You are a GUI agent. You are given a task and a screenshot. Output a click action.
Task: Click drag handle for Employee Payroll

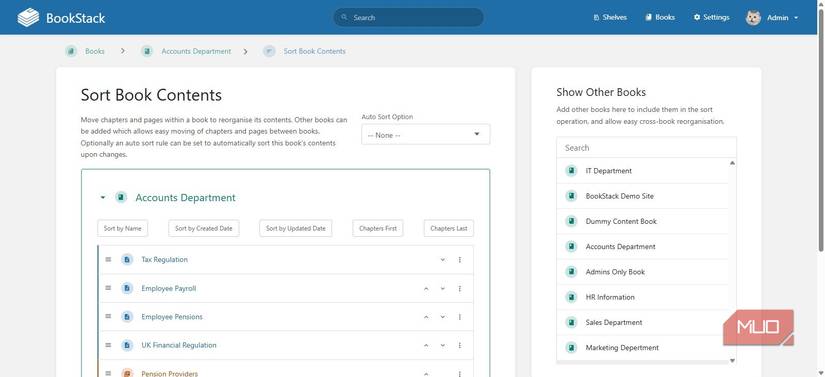point(108,288)
